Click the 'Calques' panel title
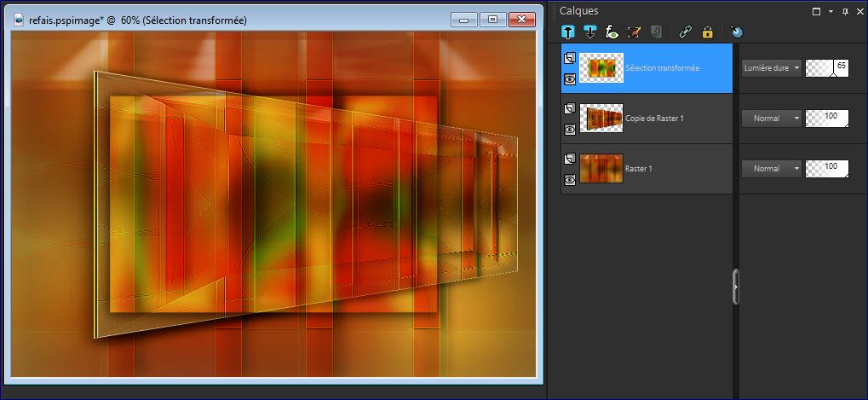 pos(578,10)
